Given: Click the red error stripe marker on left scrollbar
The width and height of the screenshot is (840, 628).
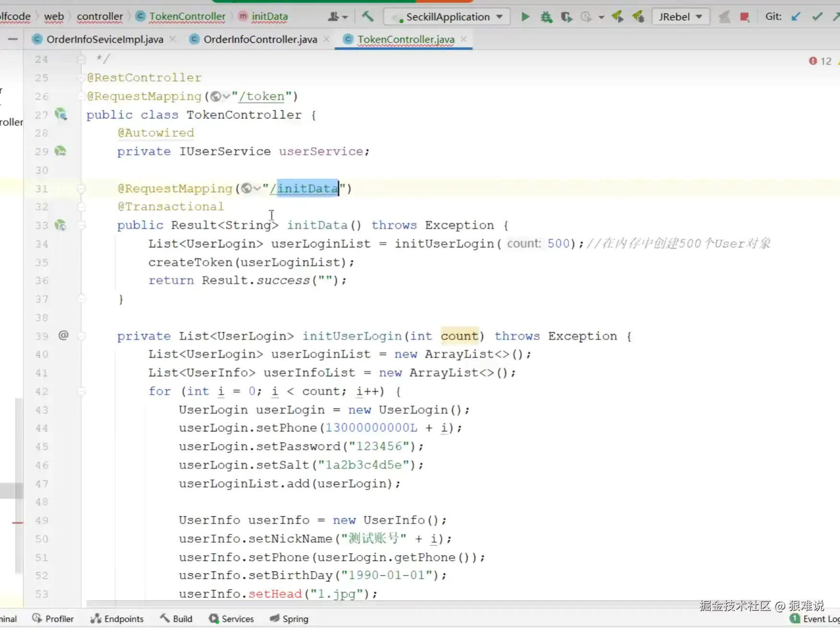Looking at the screenshot, I should point(18,522).
